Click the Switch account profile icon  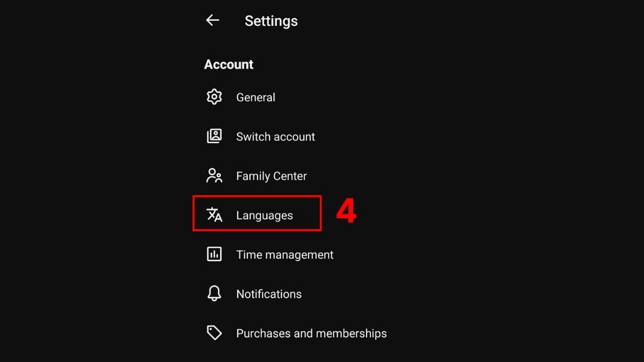point(214,136)
